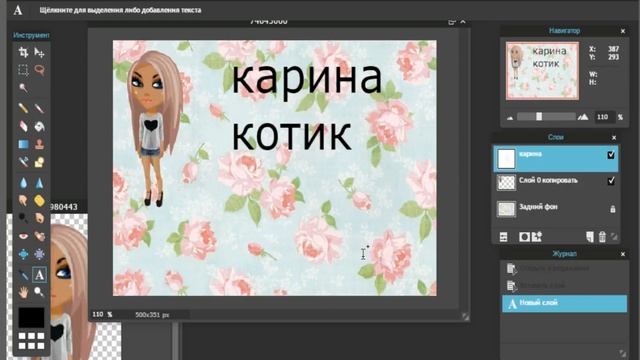Screen dimensions: 640x360
Task: Select the Smudge finger tool
Action: pos(23,200)
